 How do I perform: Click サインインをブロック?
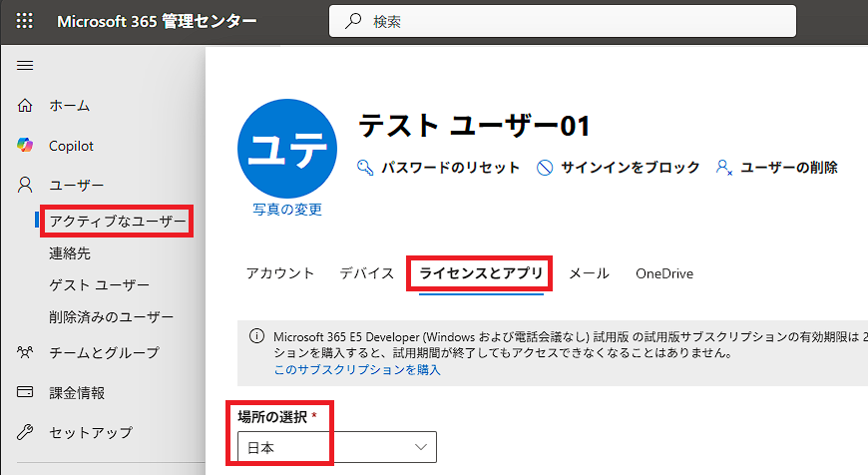click(x=631, y=168)
